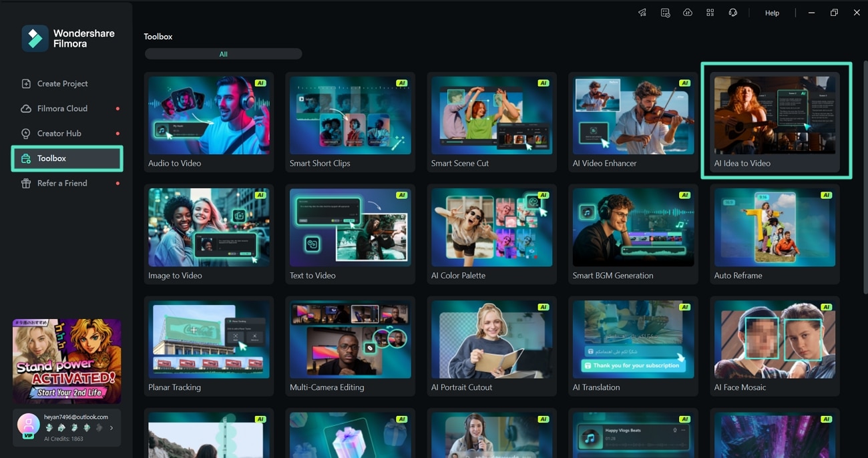Click the Filmora Cloud icon

tap(26, 108)
